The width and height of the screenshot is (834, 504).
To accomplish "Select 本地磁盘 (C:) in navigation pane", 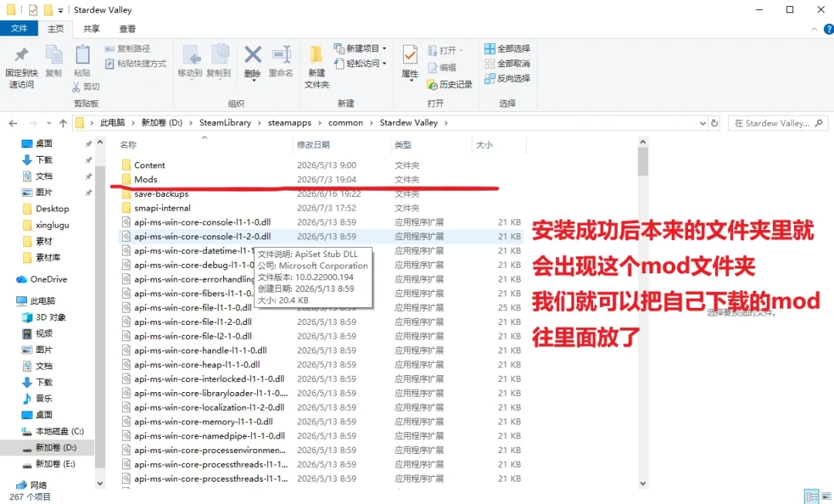I will click(x=59, y=431).
